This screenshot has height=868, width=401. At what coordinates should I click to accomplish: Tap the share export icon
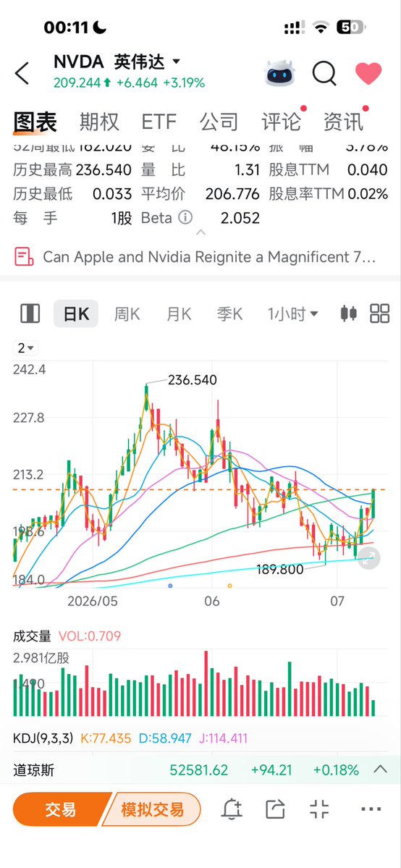(275, 810)
